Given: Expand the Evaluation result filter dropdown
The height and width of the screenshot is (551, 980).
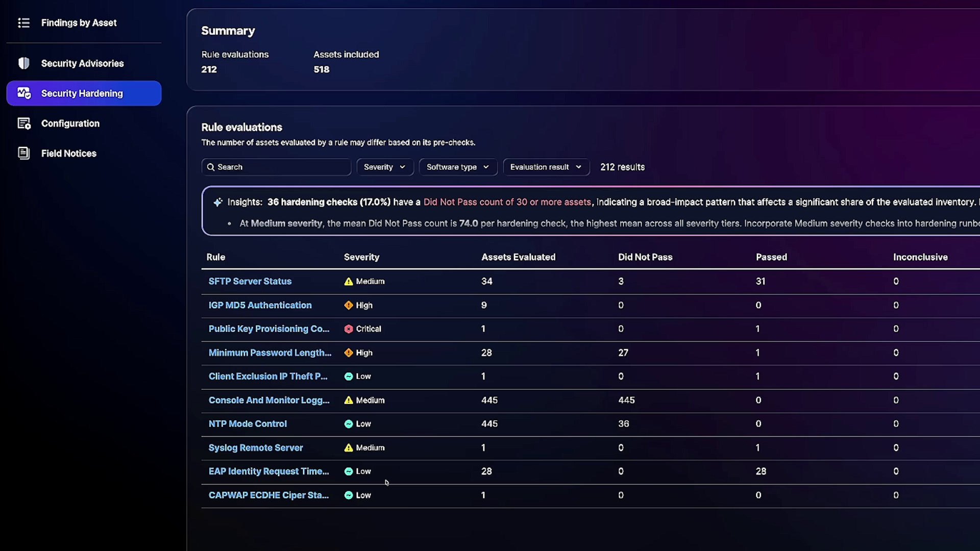Looking at the screenshot, I should 546,167.
